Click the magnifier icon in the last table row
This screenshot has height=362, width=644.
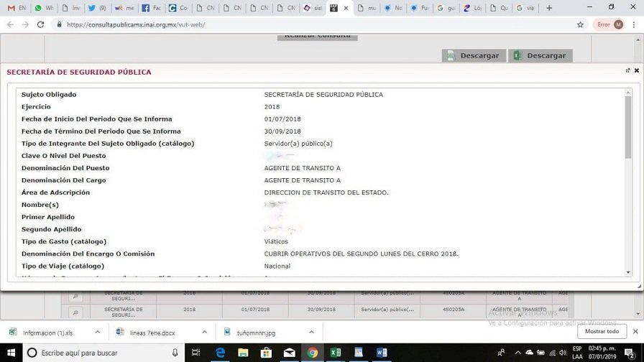(x=74, y=312)
